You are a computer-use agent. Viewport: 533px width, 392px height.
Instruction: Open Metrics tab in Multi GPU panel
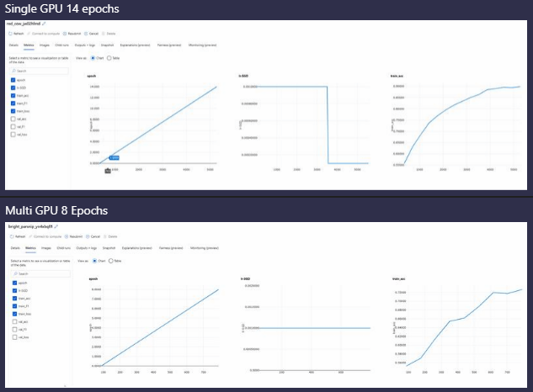[30, 248]
